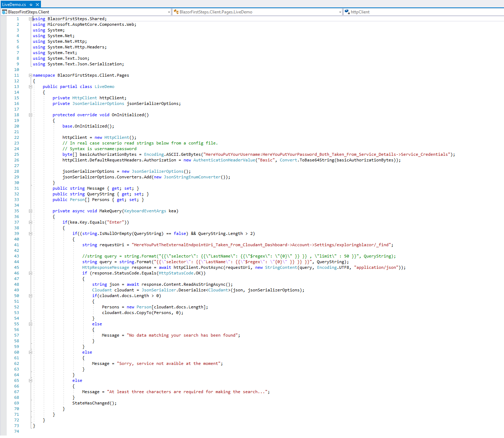This screenshot has height=438, width=504.
Task: Close the LiveDemo.cs tab
Action: click(37, 5)
